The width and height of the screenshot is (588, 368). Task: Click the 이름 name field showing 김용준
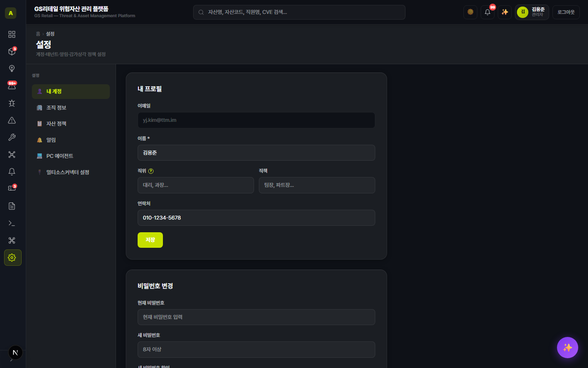(256, 153)
